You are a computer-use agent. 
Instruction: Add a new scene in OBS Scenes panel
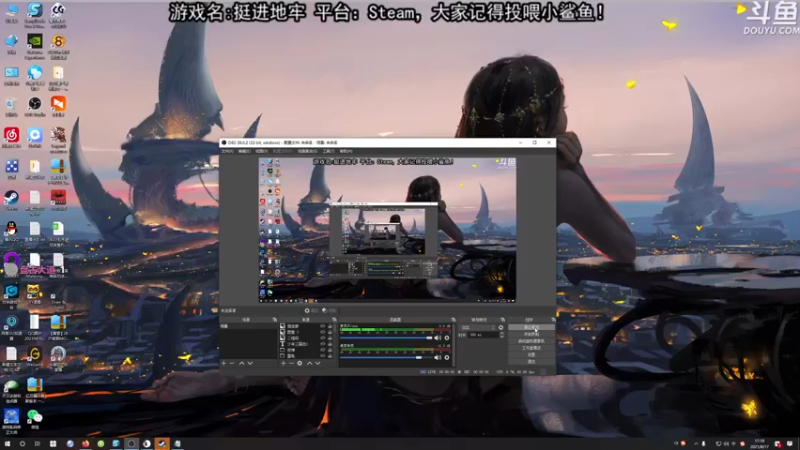tap(223, 363)
